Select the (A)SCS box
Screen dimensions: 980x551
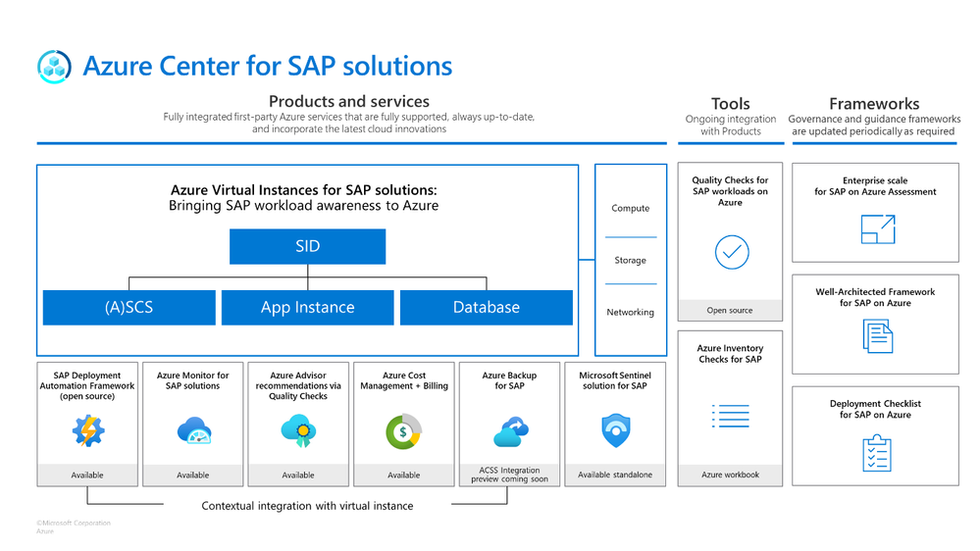tap(129, 307)
